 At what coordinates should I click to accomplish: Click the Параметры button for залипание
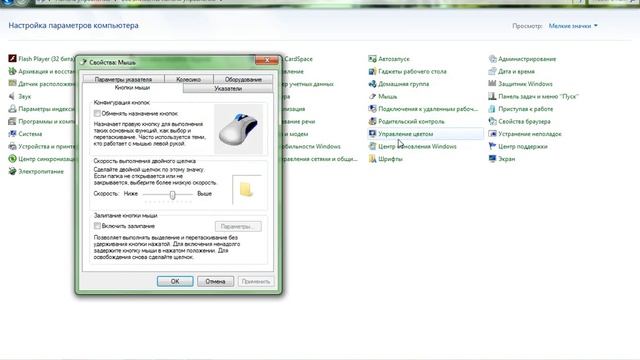tap(238, 226)
